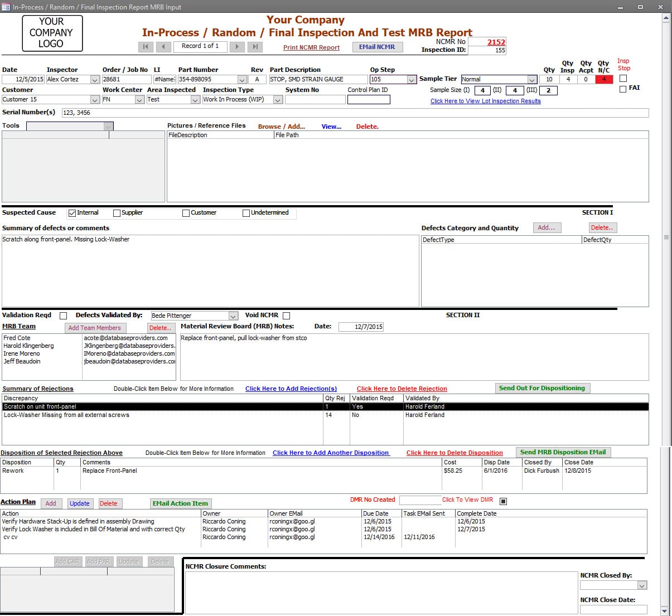Check Supplier suspected cause
Screen dimensions: 672x616
coord(117,213)
